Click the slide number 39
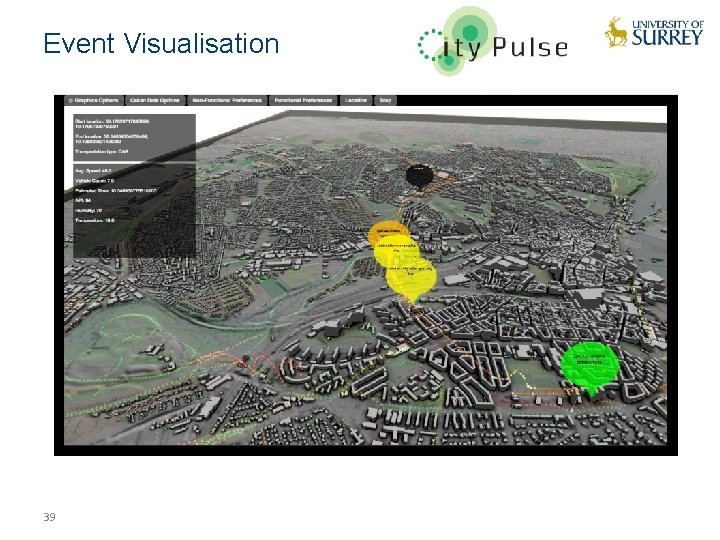 coord(50,517)
